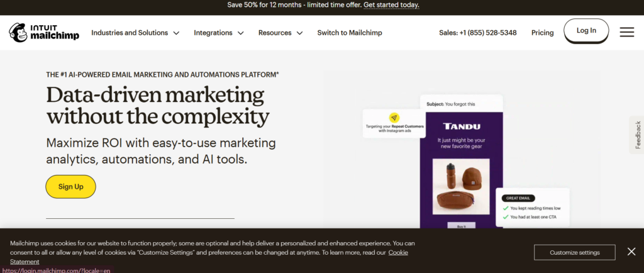This screenshot has width=644, height=273.
Task: Follow the Get started today link
Action: [x=391, y=5]
